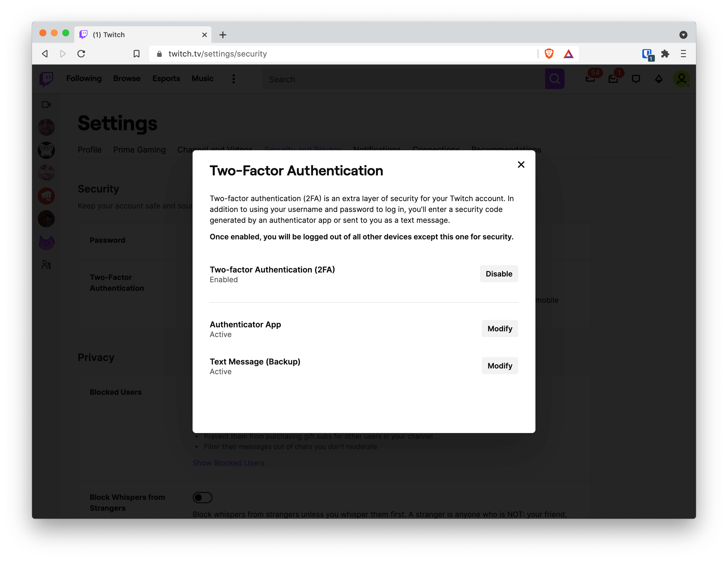The image size is (728, 561).
Task: Open the video producer camera icon in sidebar
Action: coord(46,104)
